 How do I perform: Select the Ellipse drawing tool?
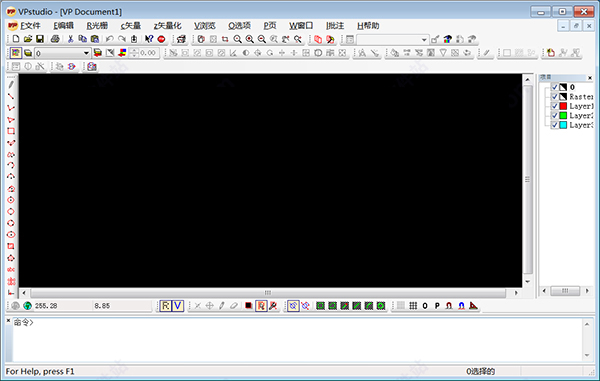point(11,234)
